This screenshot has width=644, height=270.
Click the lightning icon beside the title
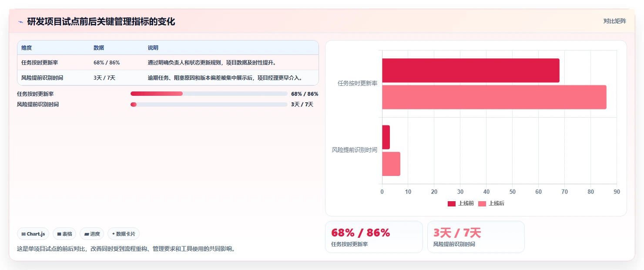pyautogui.click(x=20, y=22)
